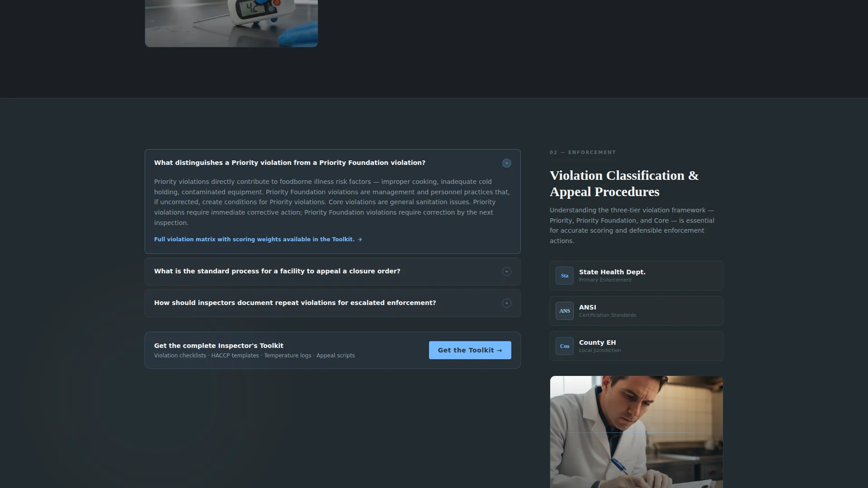
Task: Click the Cou badge icon
Action: 564,346
